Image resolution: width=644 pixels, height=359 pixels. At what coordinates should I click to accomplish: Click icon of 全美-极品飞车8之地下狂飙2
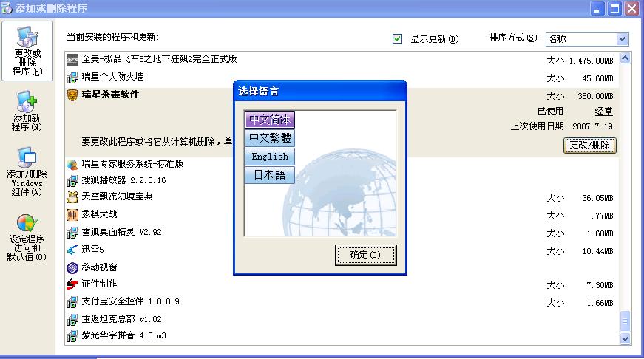click(72, 60)
